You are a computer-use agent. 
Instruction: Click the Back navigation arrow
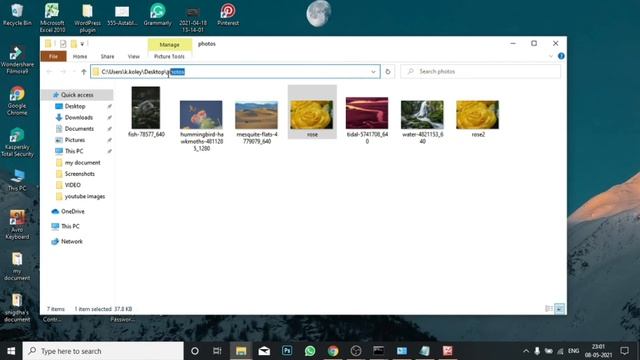click(x=49, y=72)
